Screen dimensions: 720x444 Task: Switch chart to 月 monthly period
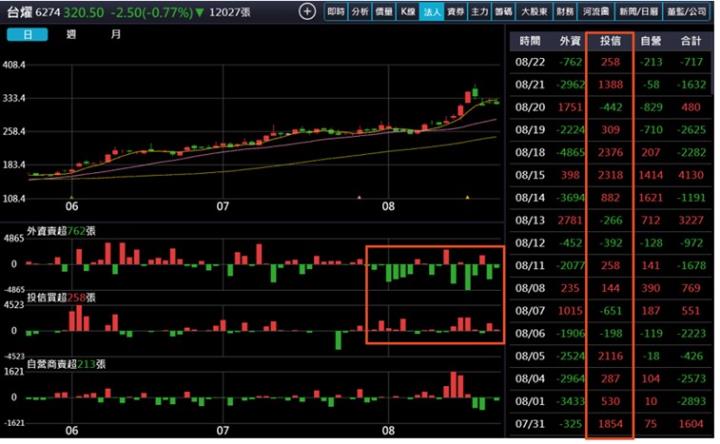[x=116, y=34]
